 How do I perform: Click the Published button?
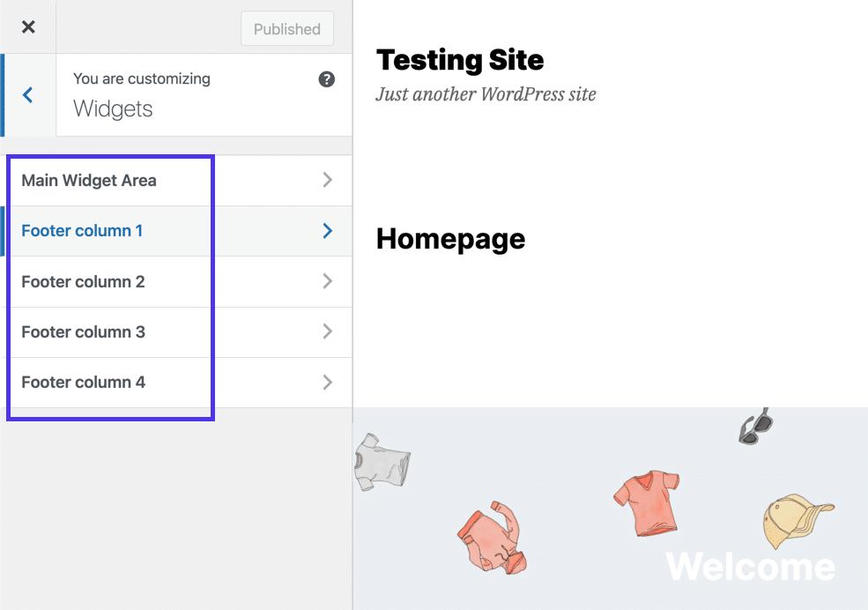[x=286, y=28]
